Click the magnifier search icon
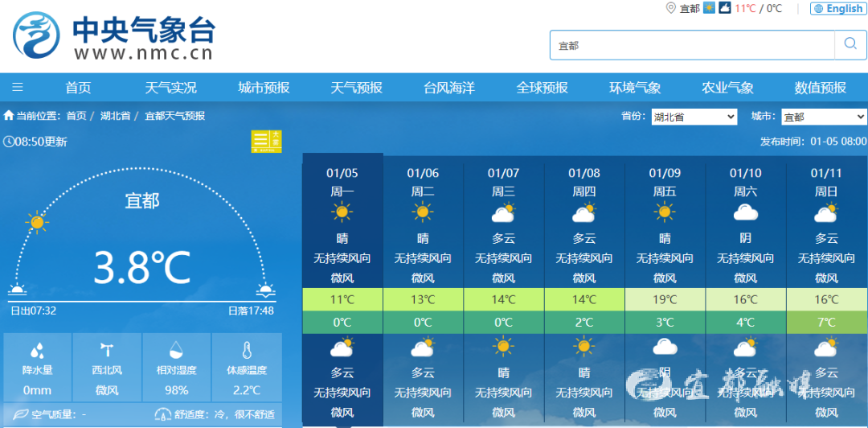The width and height of the screenshot is (868, 428). tap(850, 45)
